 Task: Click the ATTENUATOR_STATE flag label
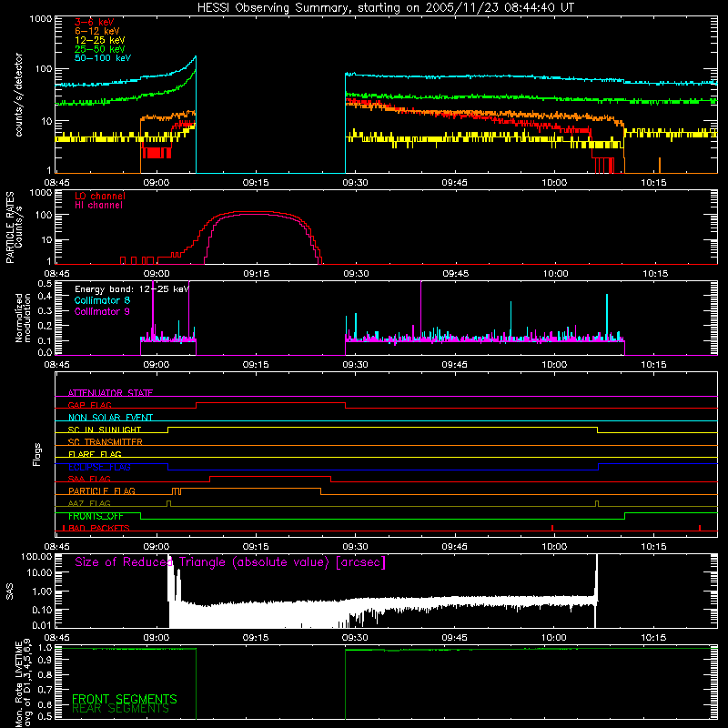pos(110,393)
